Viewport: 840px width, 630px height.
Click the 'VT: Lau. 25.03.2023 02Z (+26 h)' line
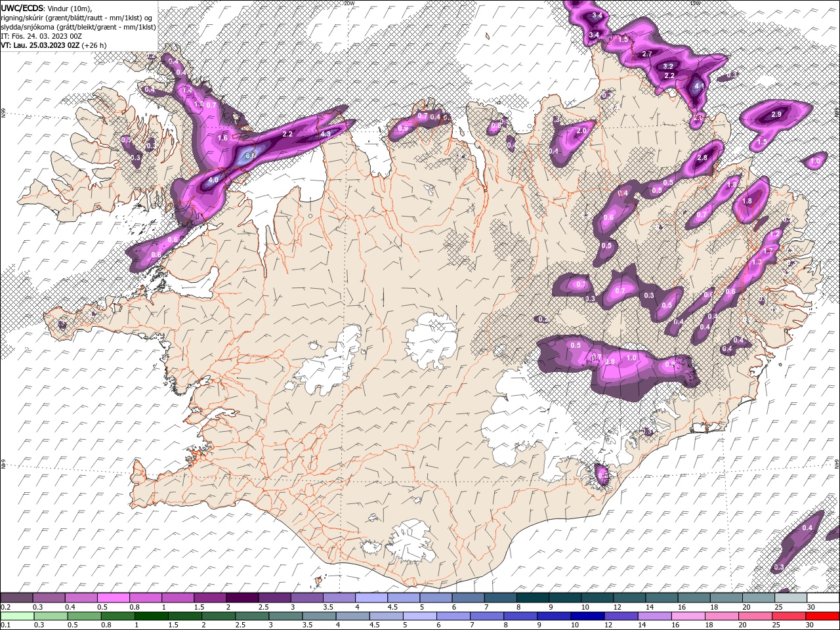pos(54,45)
